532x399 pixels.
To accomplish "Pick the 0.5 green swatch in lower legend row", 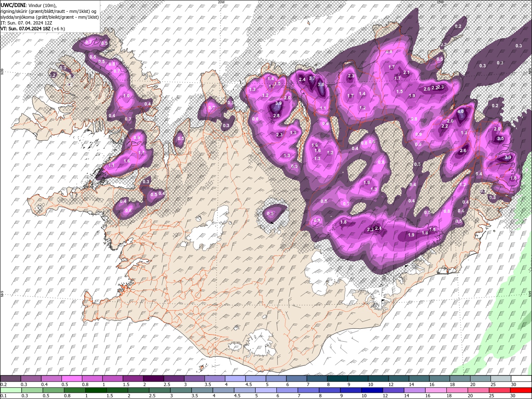I will (x=53, y=390).
